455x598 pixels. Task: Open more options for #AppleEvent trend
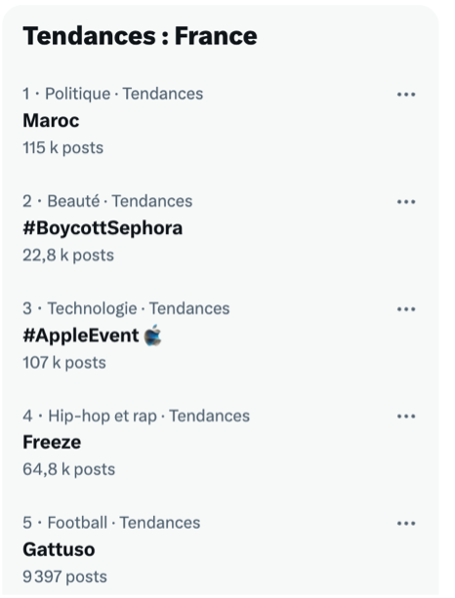406,309
